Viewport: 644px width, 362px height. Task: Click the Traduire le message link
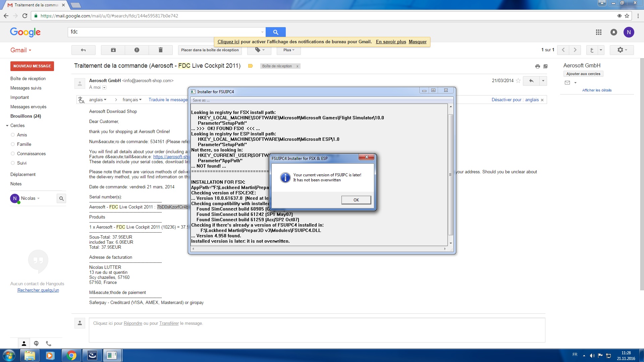168,100
